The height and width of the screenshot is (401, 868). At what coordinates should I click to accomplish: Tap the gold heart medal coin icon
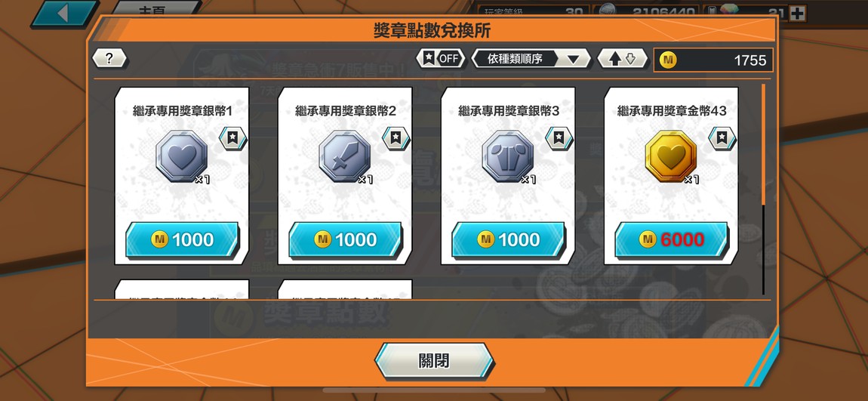point(671,156)
